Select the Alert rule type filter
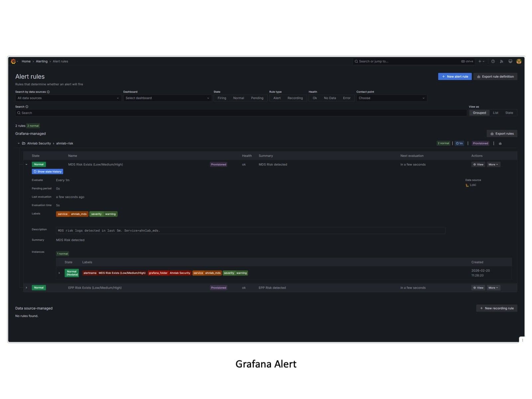Image resolution: width=532 pixels, height=399 pixels. (277, 98)
